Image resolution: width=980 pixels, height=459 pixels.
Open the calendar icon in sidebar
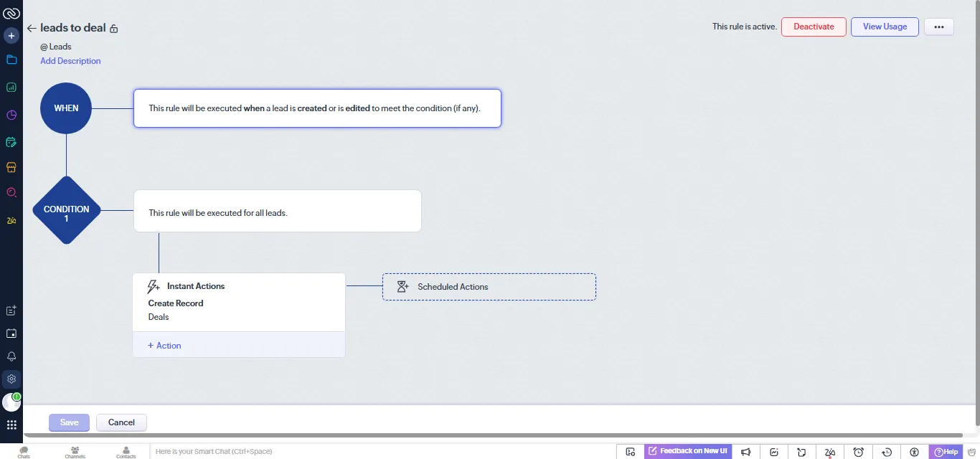(x=11, y=333)
